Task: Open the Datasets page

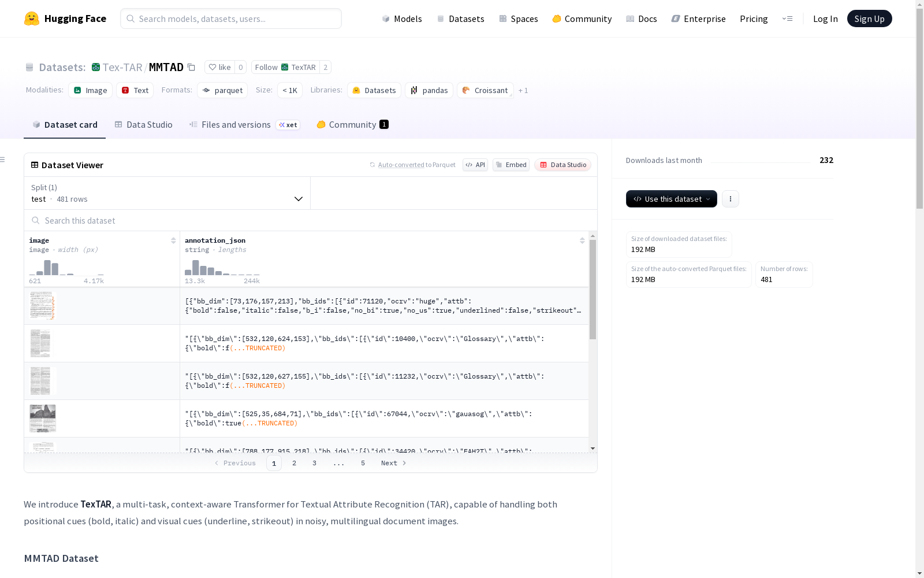Action: (x=460, y=19)
